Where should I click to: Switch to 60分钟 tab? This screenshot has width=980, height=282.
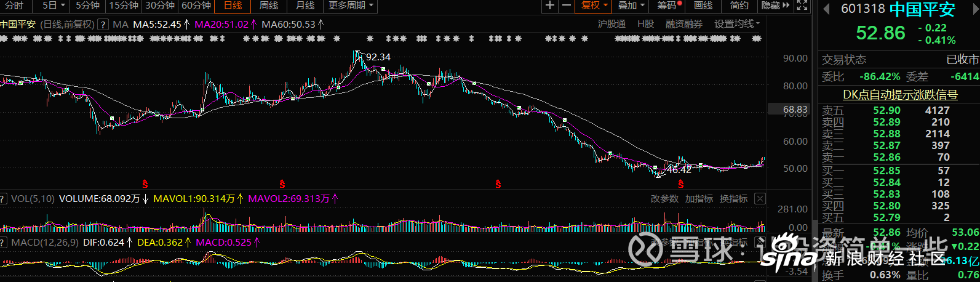[x=196, y=6]
